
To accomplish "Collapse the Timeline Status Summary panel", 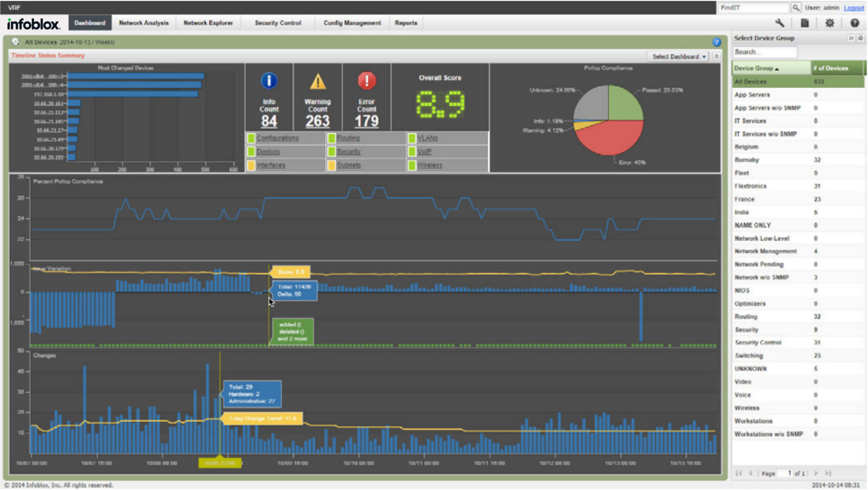I will click(x=717, y=57).
